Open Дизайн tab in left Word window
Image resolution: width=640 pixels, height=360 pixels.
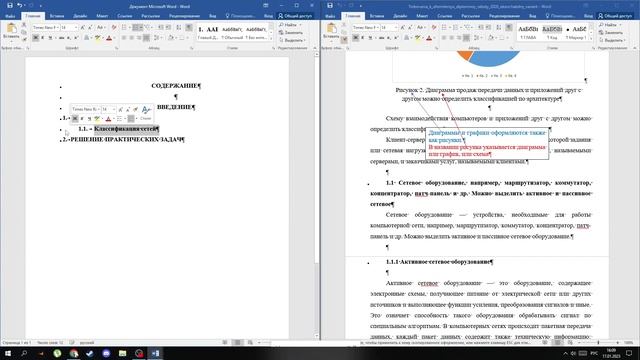click(80, 16)
